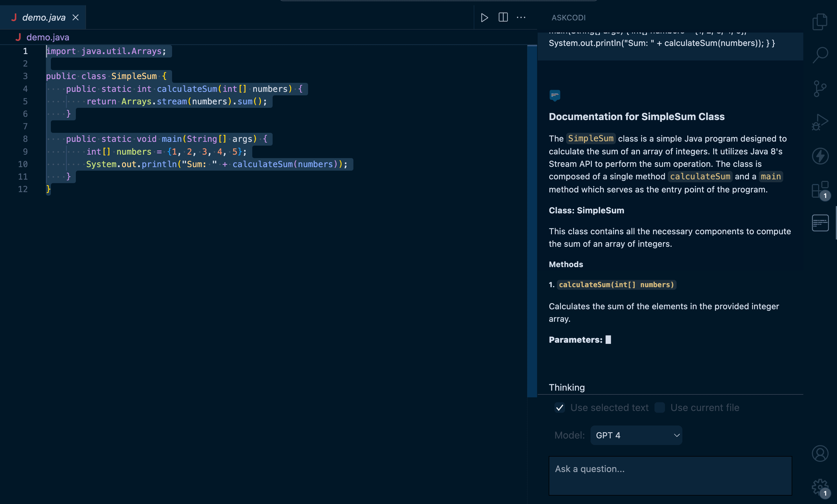Split the editor to the right
837x504 pixels.
coord(503,17)
